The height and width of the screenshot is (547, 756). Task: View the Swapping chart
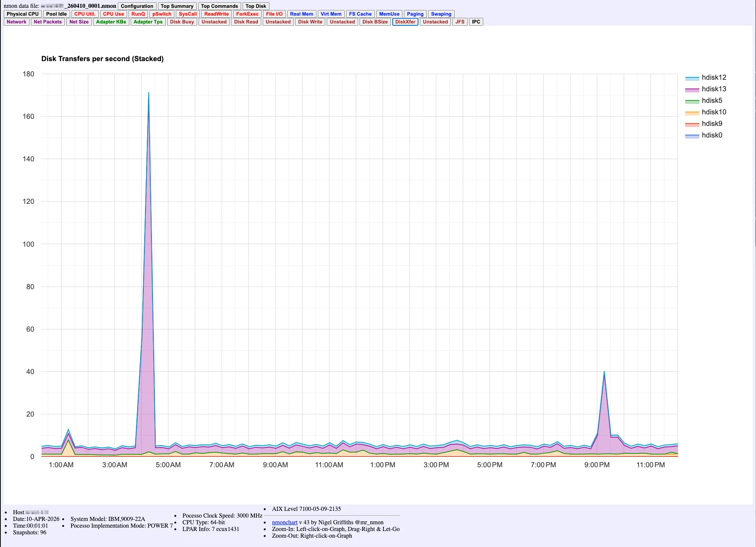tap(441, 14)
